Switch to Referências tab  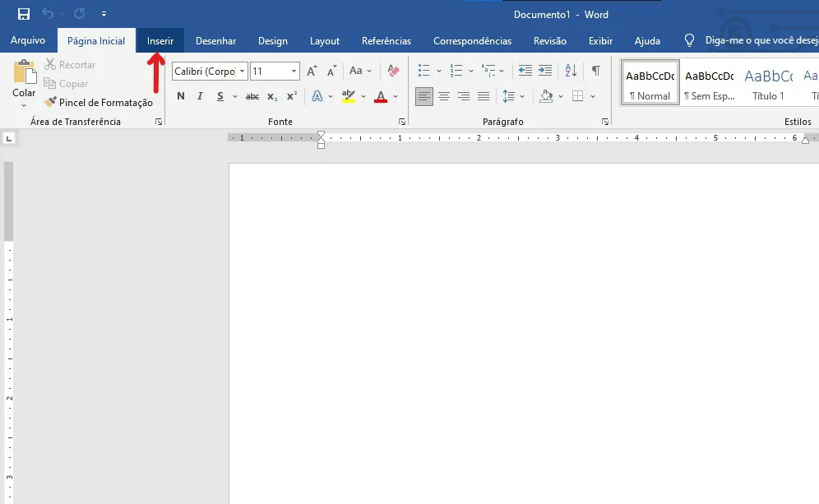tap(386, 41)
